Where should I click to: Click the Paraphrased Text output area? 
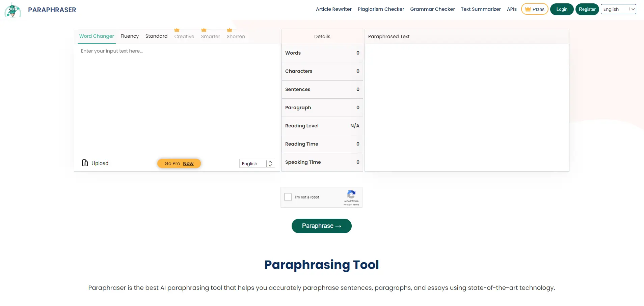pyautogui.click(x=467, y=108)
